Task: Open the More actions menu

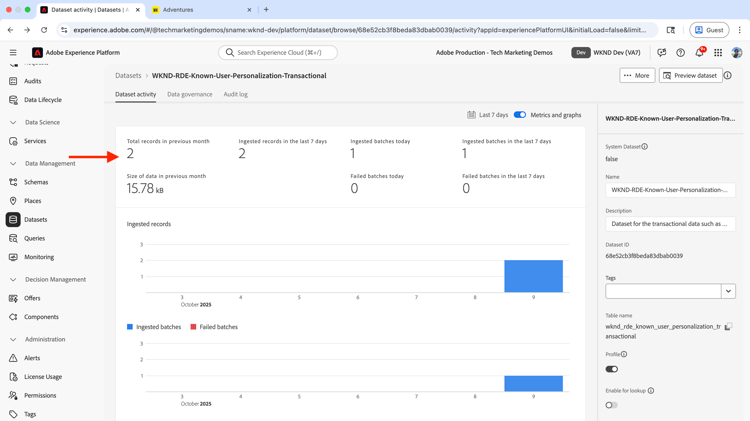Action: point(637,75)
